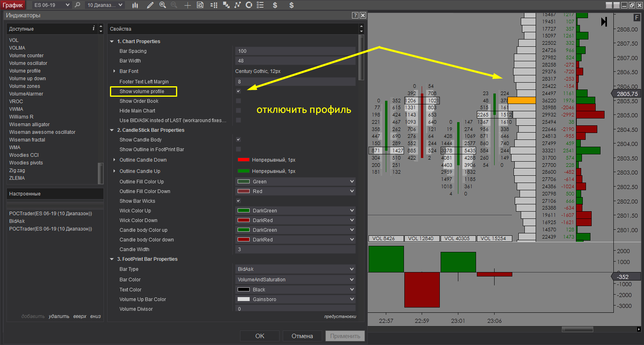Open the bar chart style icon
The height and width of the screenshot is (345, 644).
click(135, 5)
